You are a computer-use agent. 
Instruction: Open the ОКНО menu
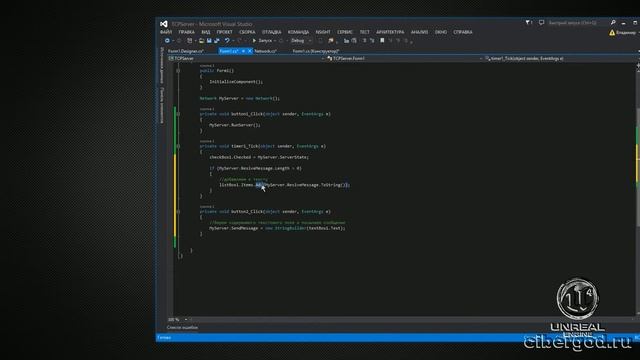[441, 32]
